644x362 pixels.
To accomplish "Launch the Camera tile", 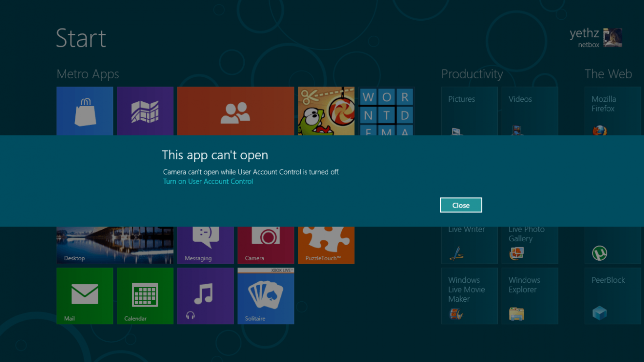I will tap(266, 245).
